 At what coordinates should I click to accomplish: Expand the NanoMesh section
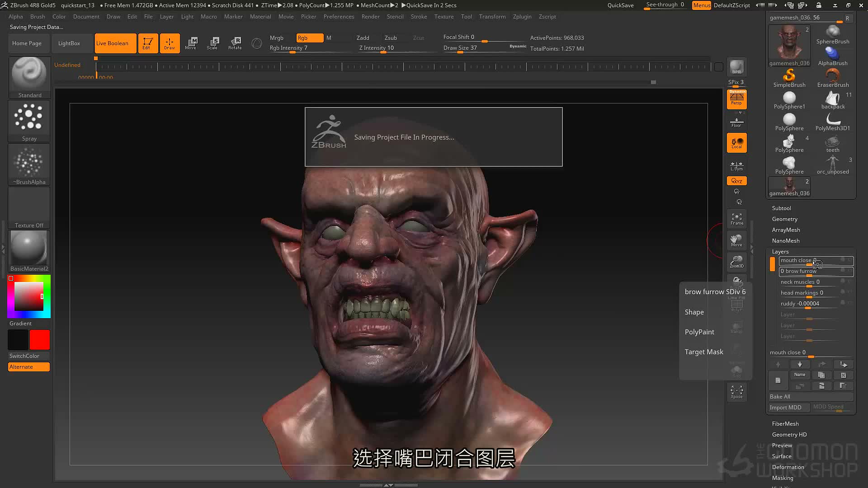[x=785, y=241]
